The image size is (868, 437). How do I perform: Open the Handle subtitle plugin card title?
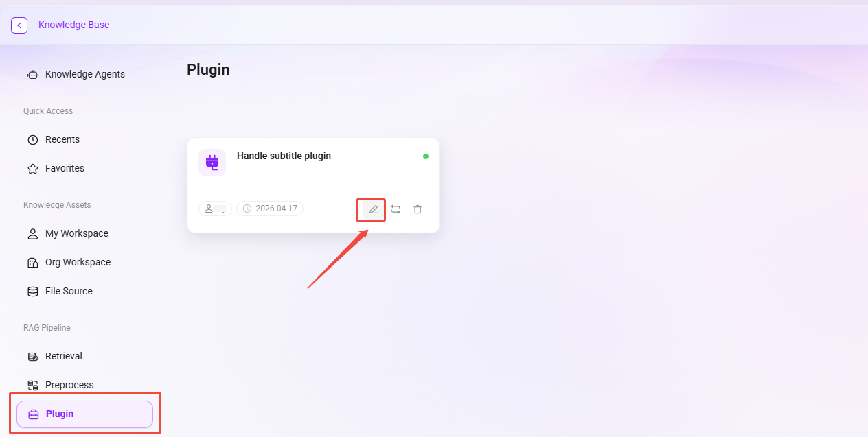click(284, 156)
